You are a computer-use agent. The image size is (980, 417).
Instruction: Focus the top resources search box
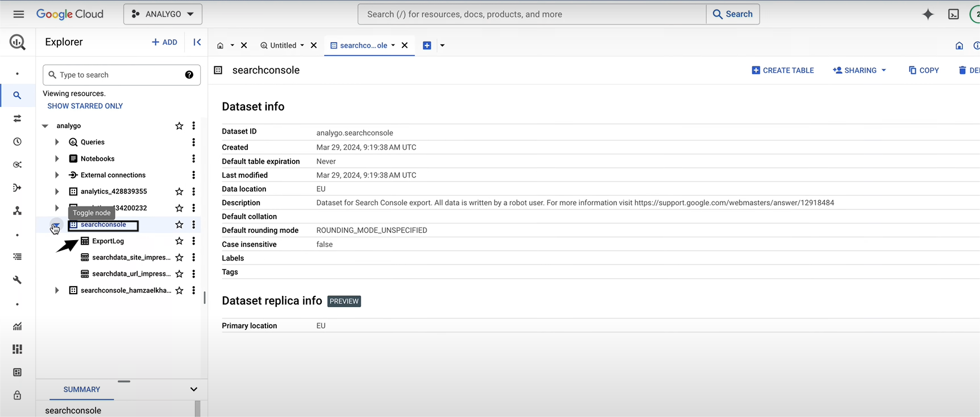click(532, 14)
